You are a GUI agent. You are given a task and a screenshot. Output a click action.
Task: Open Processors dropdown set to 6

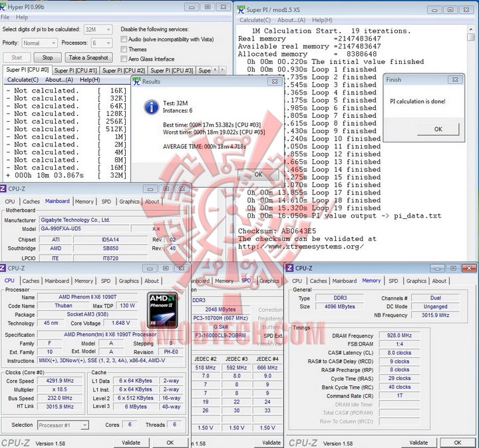[x=102, y=43]
